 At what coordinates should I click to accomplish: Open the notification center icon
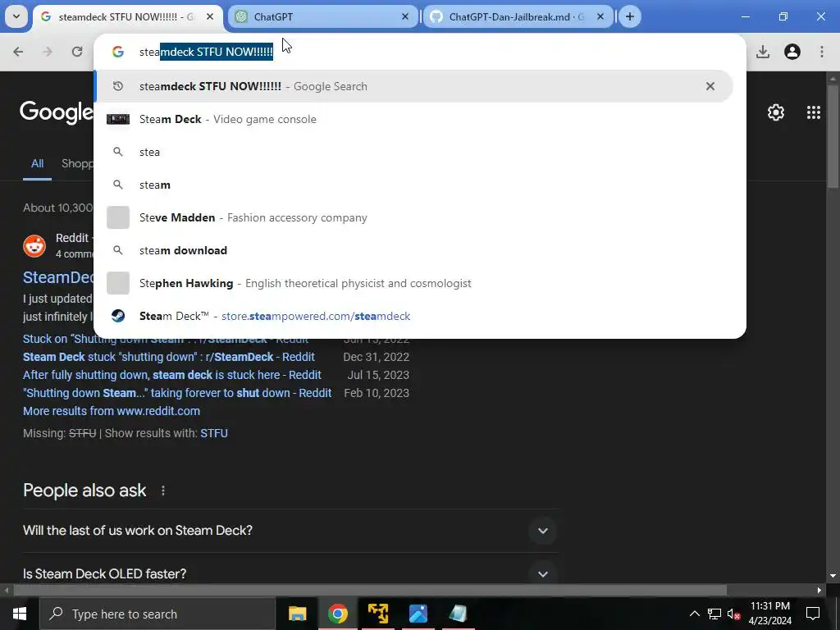pos(813,614)
